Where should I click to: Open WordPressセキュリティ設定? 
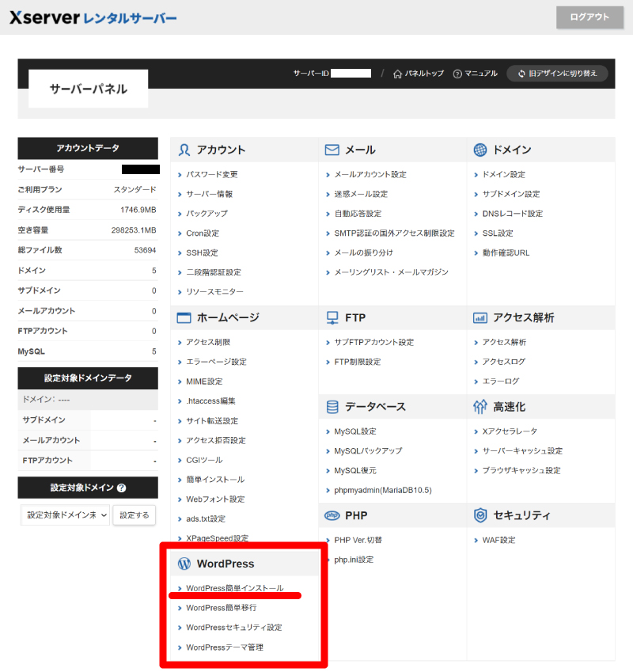click(234, 628)
